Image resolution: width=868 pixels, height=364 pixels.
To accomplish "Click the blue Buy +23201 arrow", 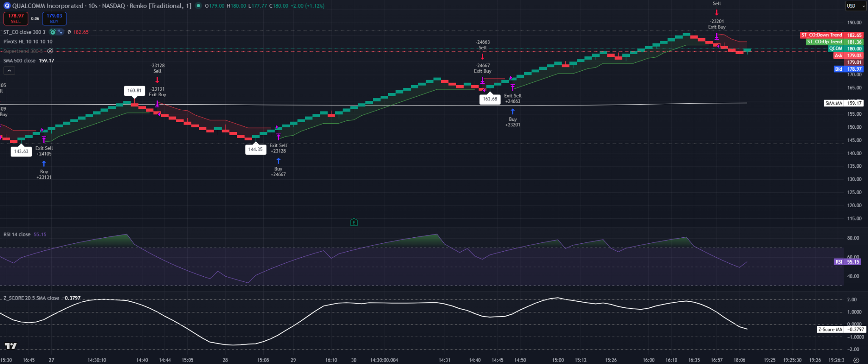I will click(513, 111).
